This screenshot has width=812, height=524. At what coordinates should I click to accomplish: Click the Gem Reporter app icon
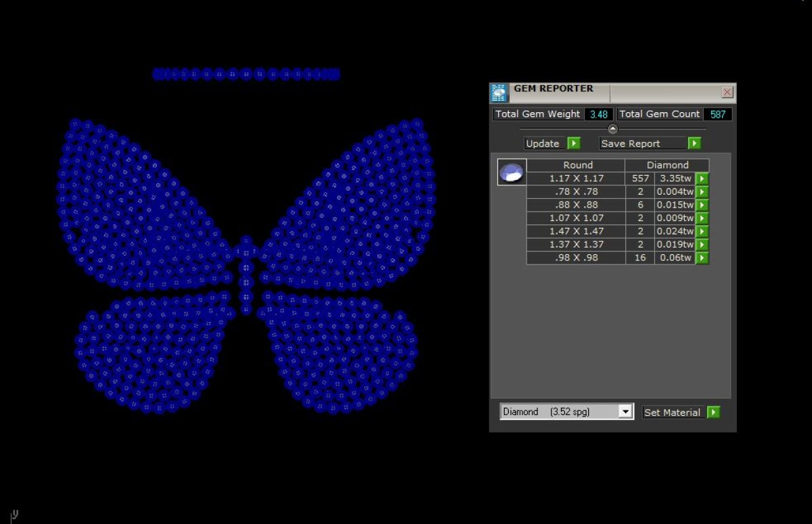tap(499, 93)
